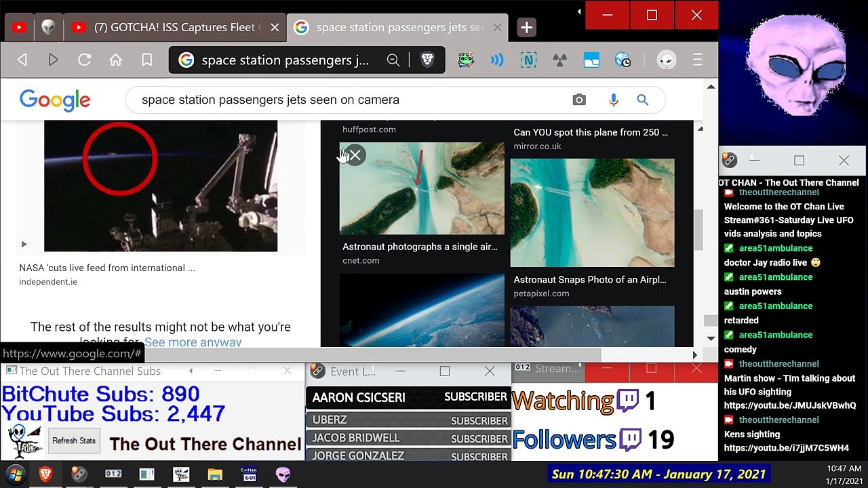Click the page scroll-down arrow
868x488 pixels.
click(711, 338)
